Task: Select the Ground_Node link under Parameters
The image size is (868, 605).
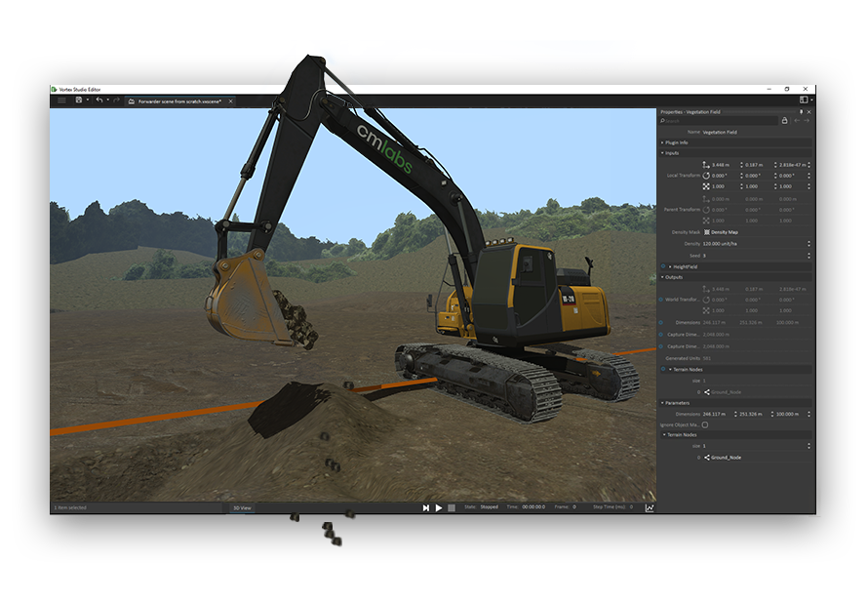Action: click(725, 458)
